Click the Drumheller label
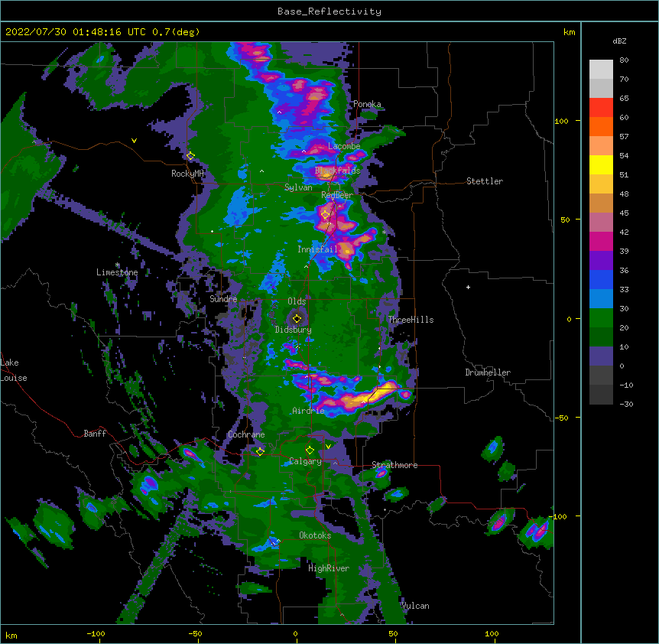Screen dimensions: 659x644 tap(488, 372)
